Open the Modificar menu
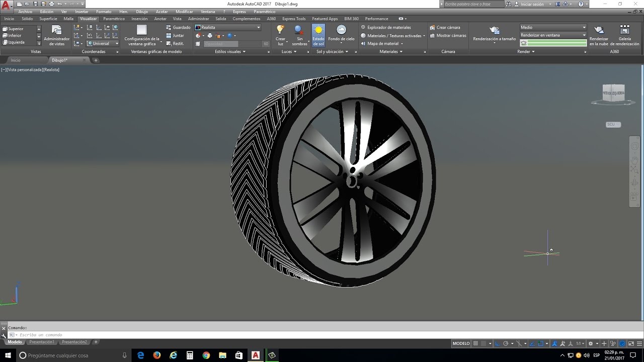This screenshot has width=644, height=362. [184, 12]
